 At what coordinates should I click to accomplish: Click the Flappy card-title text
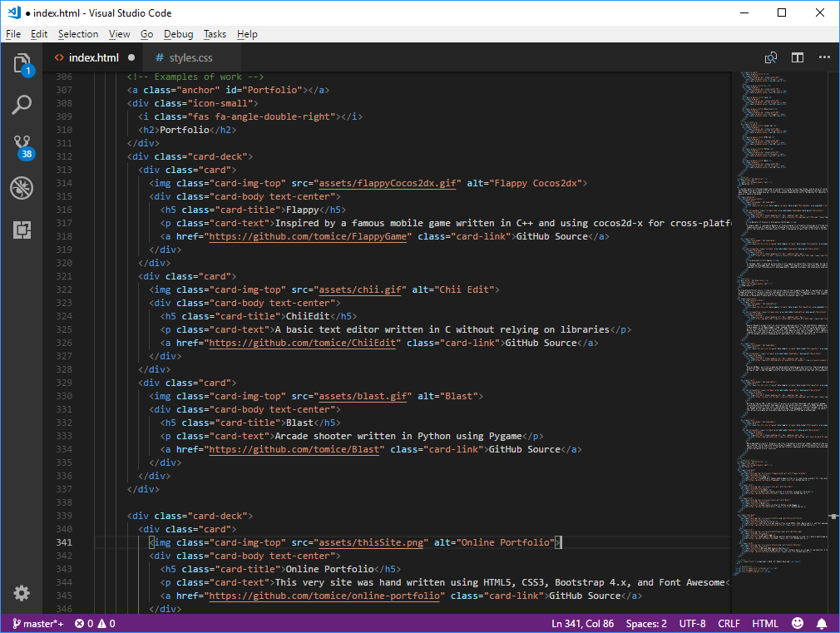click(302, 210)
